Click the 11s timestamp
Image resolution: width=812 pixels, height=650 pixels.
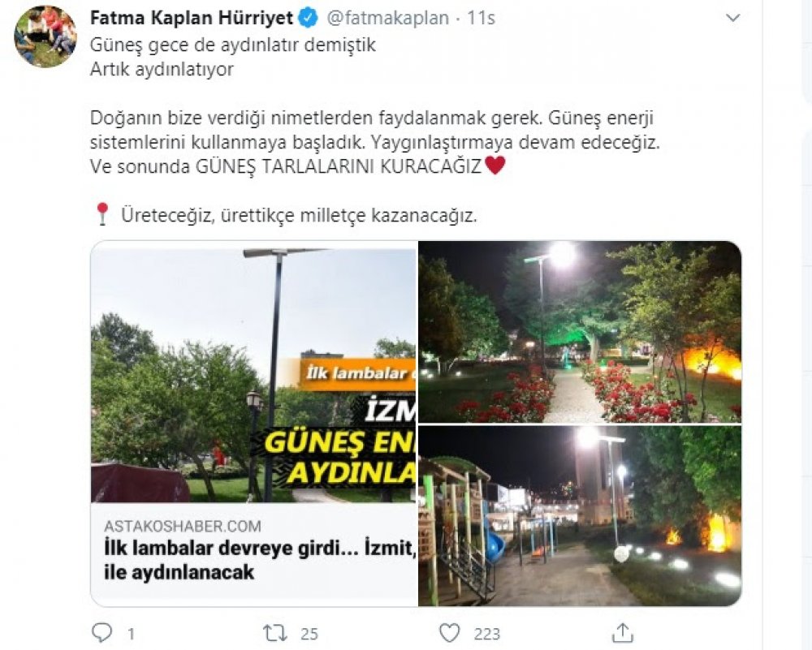(481, 18)
